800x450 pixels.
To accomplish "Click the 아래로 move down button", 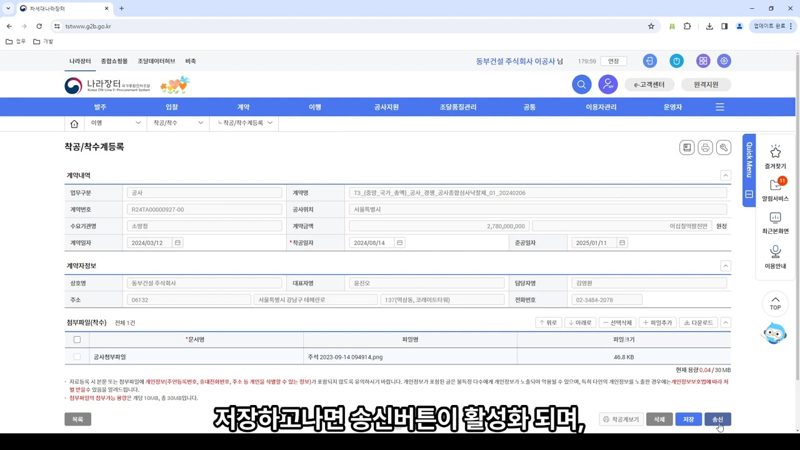I will tap(580, 322).
